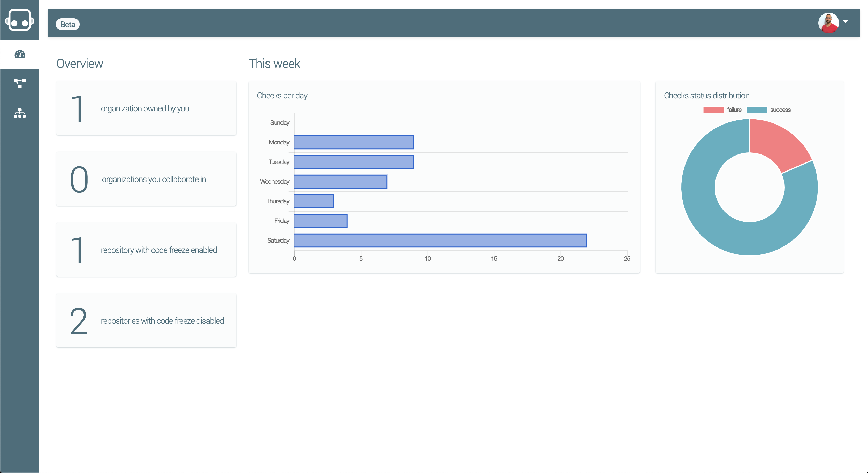Screen dimensions: 868x473
Task: Click the Beta badge
Action: 68,24
